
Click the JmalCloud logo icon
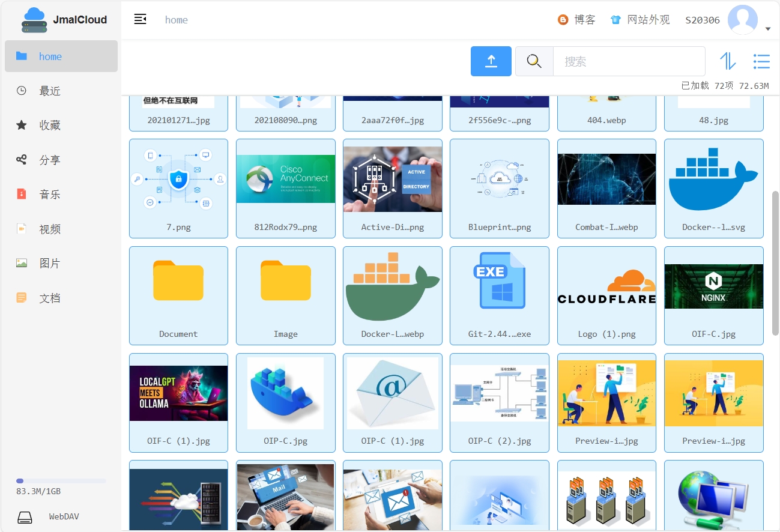(x=34, y=20)
